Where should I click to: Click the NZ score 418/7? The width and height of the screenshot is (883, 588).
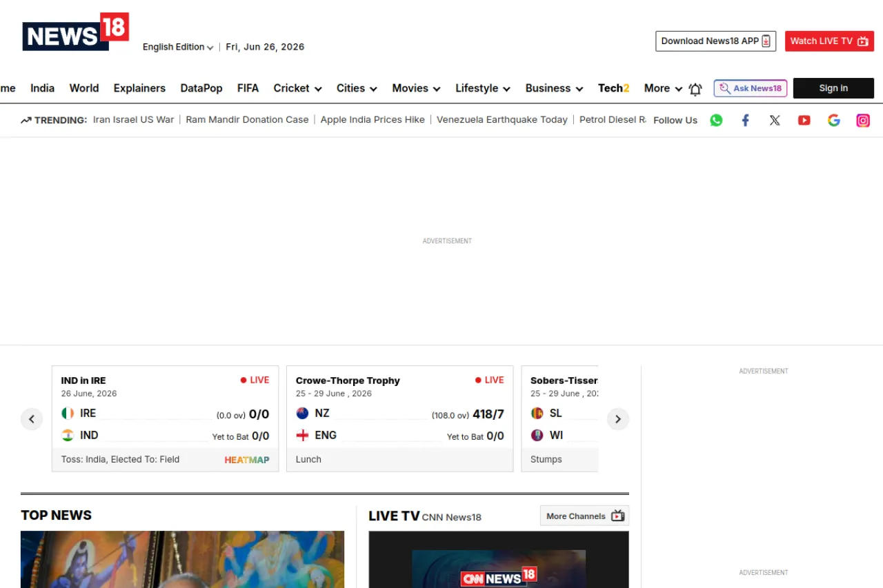click(488, 414)
